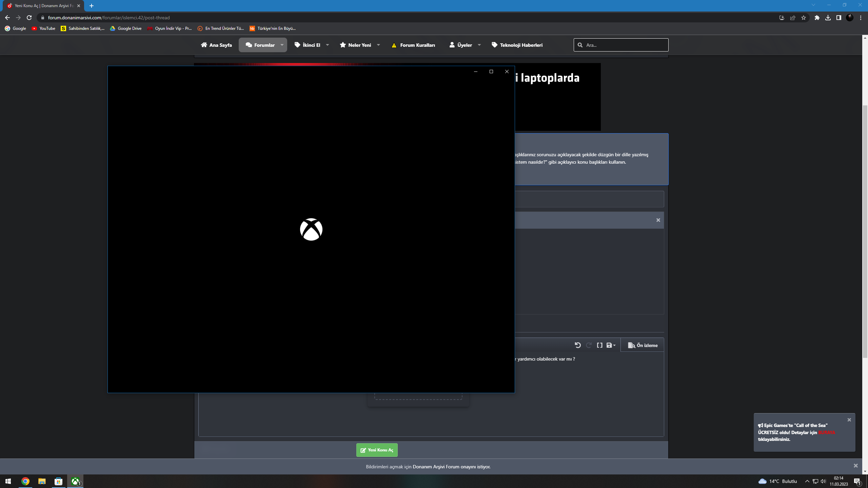Viewport: 868px width, 488px height.
Task: Open network icon in system tray
Action: click(x=815, y=481)
